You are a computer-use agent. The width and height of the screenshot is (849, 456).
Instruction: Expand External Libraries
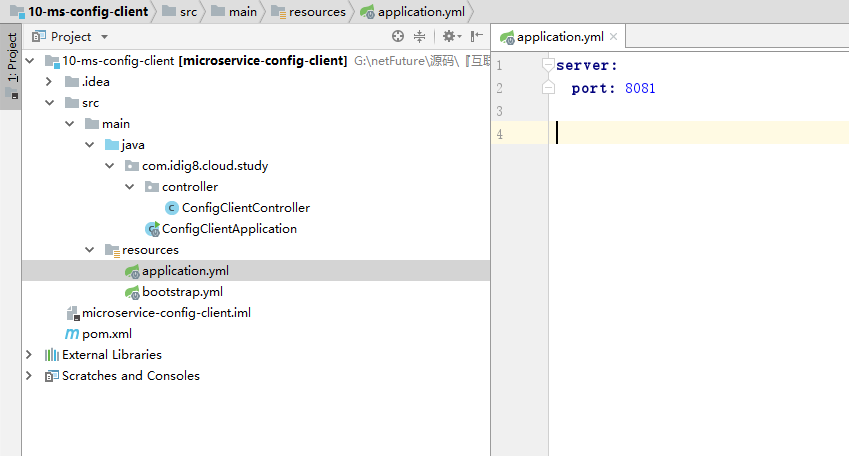[x=29, y=355]
